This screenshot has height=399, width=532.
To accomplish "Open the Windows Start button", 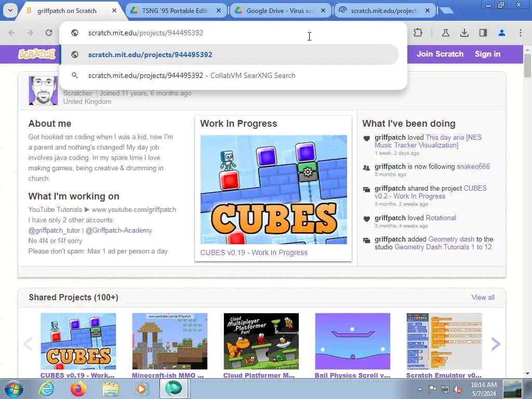I will (x=14, y=389).
